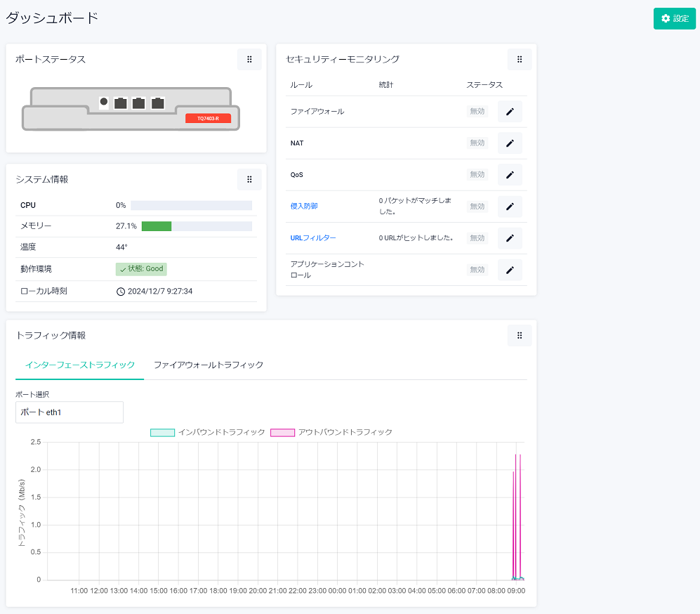This screenshot has width=700, height=614.
Task: Click the pencil edit icon for ファイアウォール
Action: (510, 112)
